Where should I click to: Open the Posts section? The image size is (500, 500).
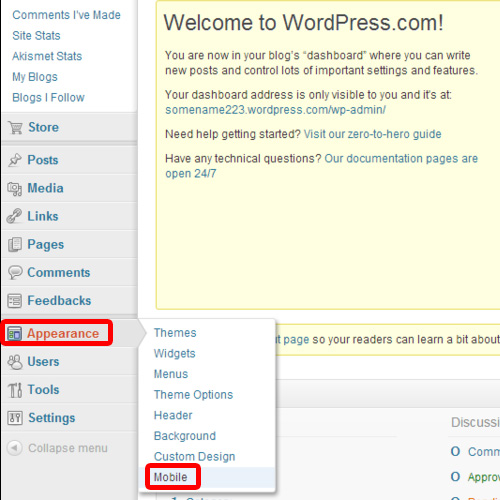point(43,160)
